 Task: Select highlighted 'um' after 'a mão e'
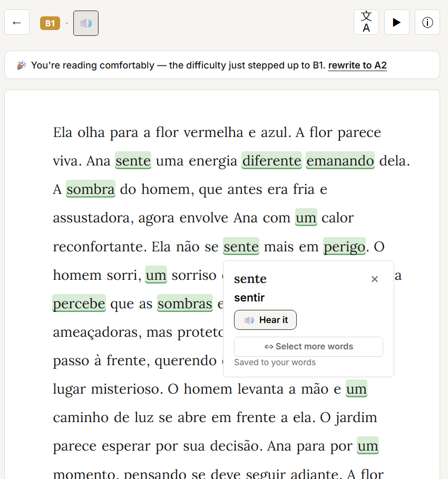point(356,388)
